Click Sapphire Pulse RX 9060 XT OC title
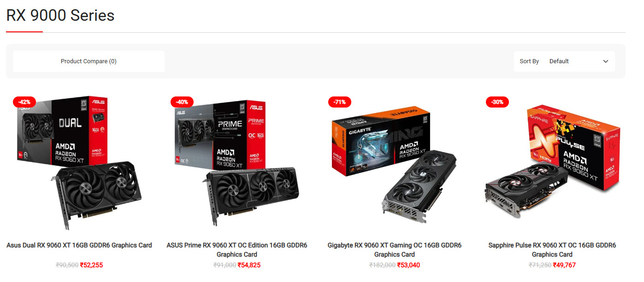Image resolution: width=644 pixels, height=282 pixels. (552, 250)
